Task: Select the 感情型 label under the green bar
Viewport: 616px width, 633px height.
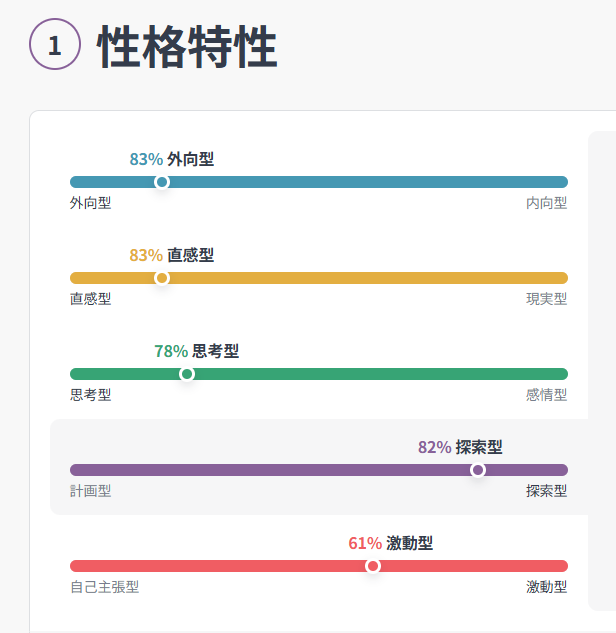Action: coord(546,395)
